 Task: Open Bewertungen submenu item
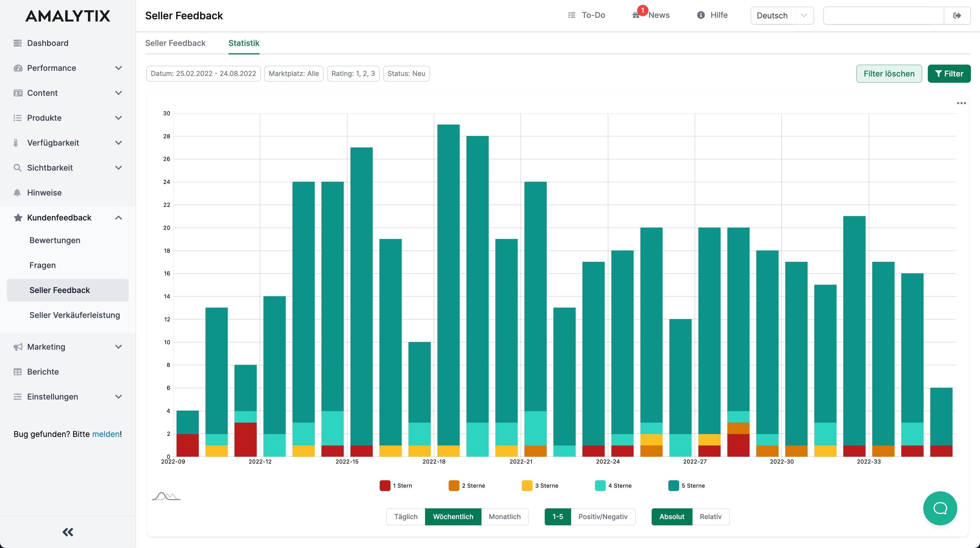click(x=55, y=240)
